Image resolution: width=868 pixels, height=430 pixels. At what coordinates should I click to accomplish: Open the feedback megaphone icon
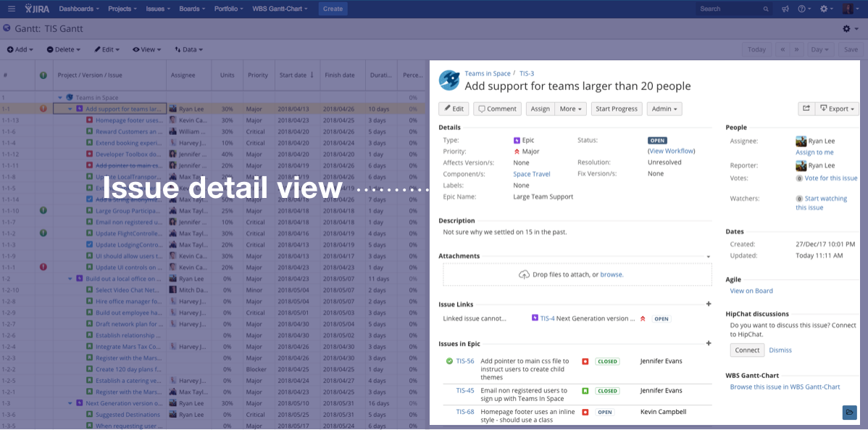pyautogui.click(x=785, y=9)
